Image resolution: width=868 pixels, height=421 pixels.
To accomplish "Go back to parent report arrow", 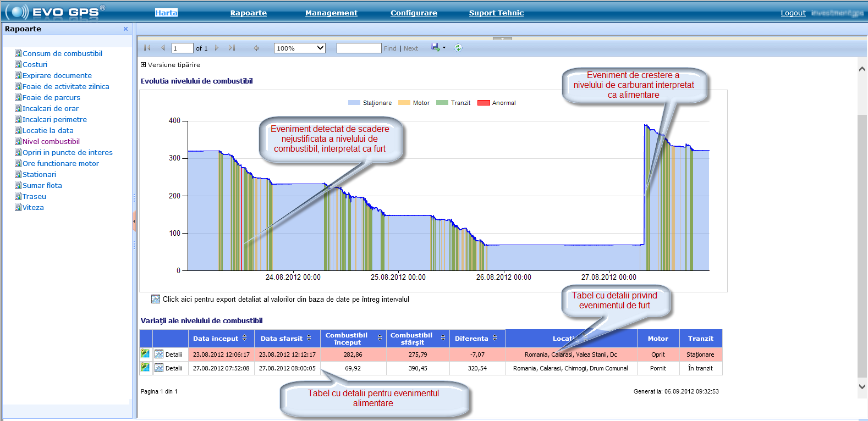I will pyautogui.click(x=256, y=48).
